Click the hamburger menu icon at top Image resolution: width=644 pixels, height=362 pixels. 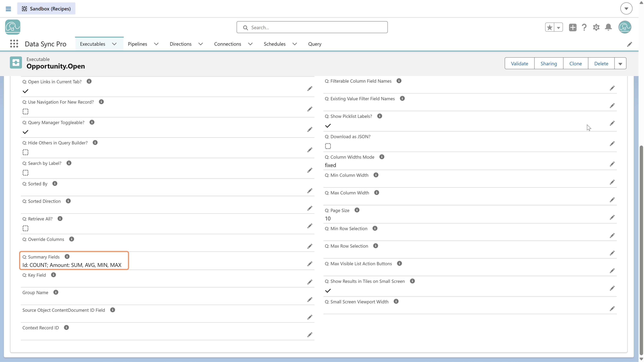(8, 9)
